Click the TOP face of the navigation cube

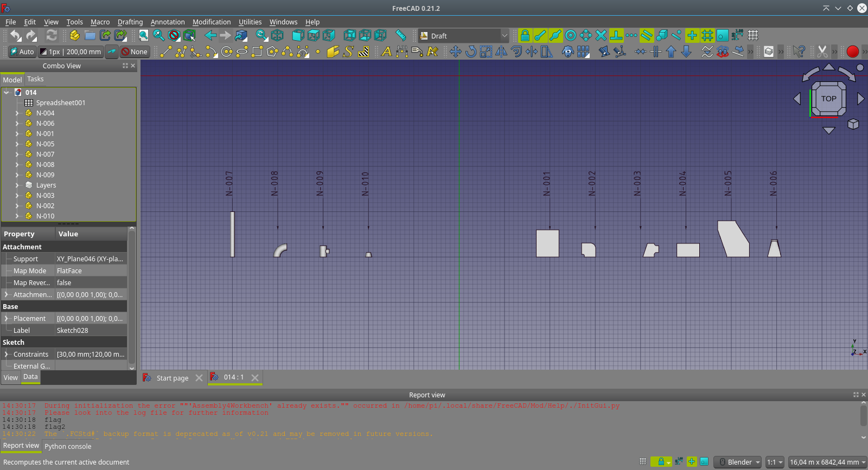click(828, 99)
